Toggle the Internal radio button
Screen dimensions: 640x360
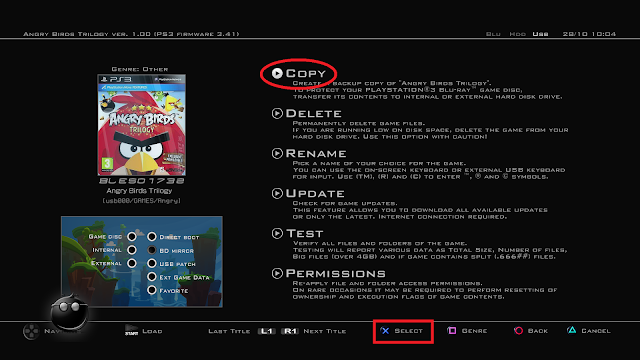point(132,250)
